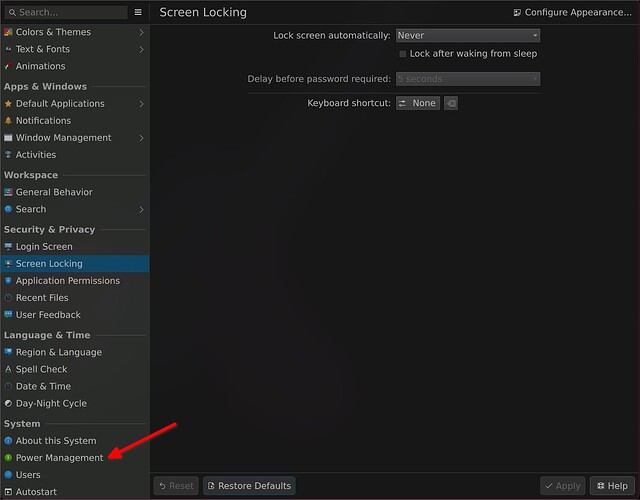The height and width of the screenshot is (500, 640).
Task: Click the About this System info icon
Action: pyautogui.click(x=8, y=441)
